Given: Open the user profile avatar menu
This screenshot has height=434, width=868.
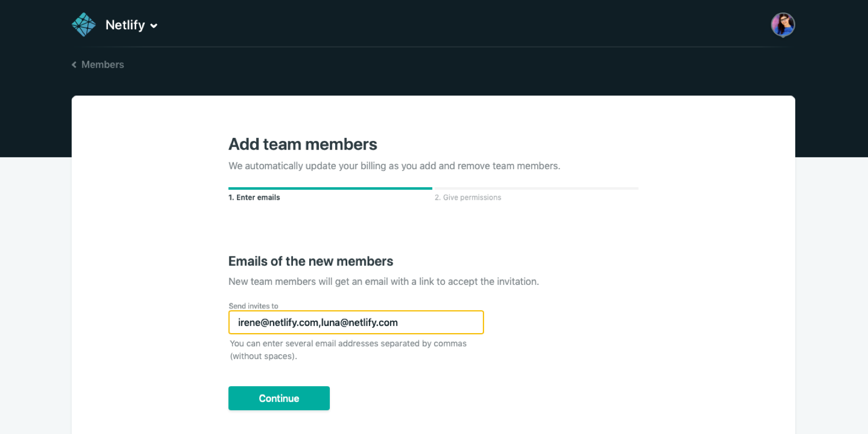Looking at the screenshot, I should pyautogui.click(x=783, y=25).
